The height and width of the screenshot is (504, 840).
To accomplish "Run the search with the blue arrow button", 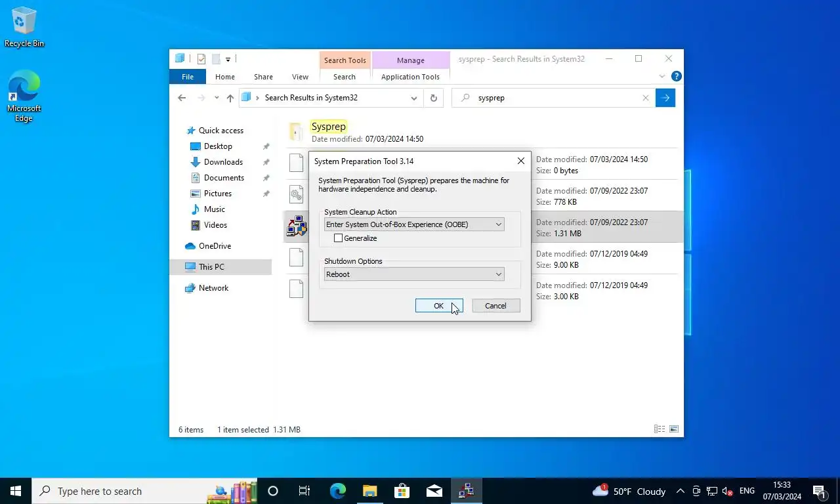I will point(665,98).
